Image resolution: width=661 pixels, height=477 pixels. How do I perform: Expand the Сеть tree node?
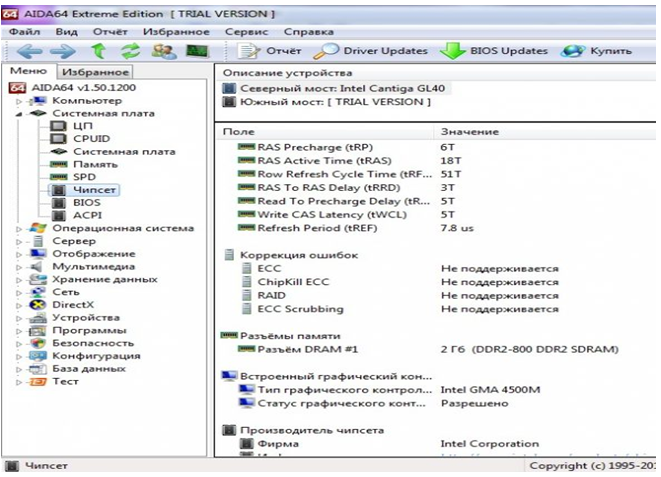19,293
